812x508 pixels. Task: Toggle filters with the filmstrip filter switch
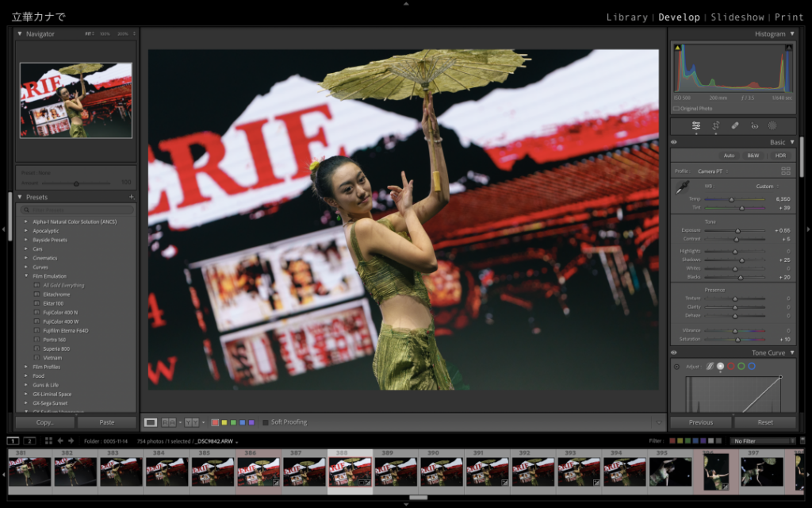click(x=802, y=441)
